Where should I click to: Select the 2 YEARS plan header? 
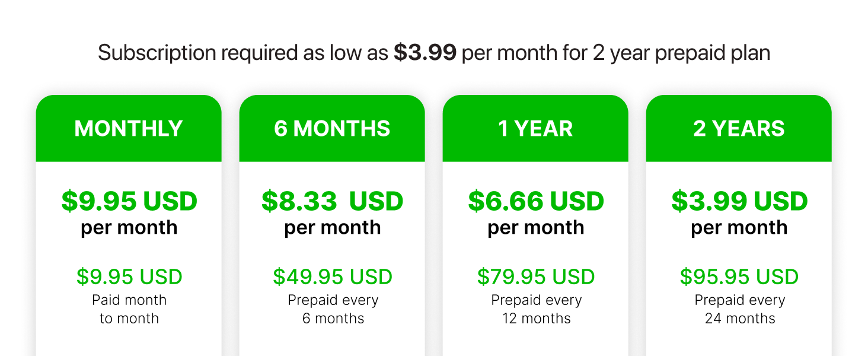[x=739, y=129]
